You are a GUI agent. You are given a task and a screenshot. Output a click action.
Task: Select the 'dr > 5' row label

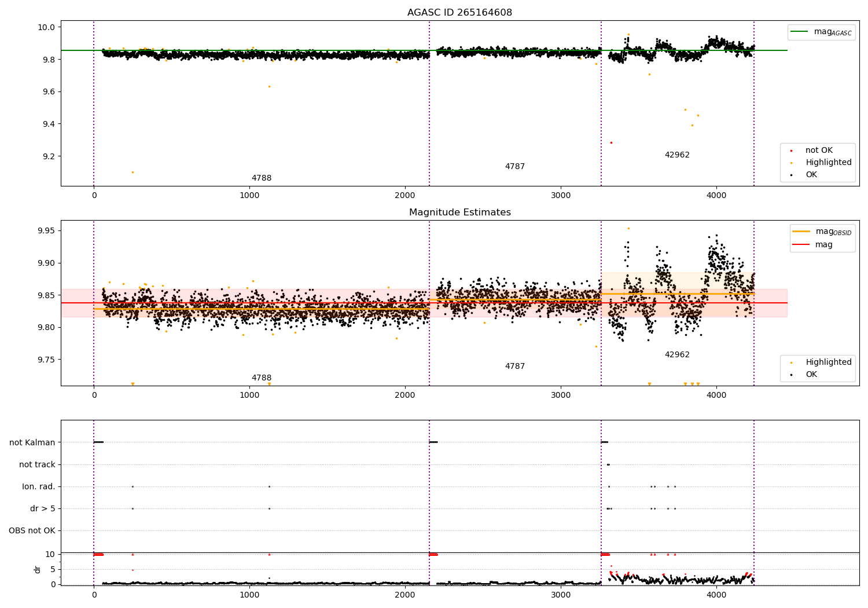(x=43, y=509)
